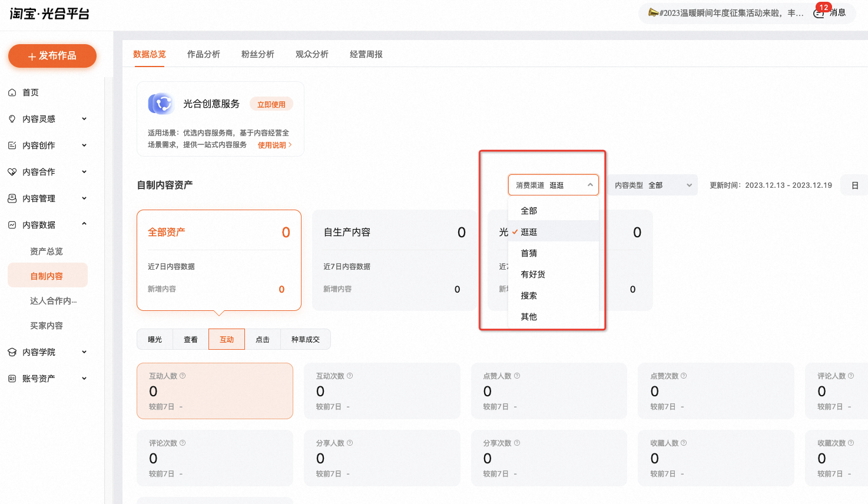The height and width of the screenshot is (504, 868).
Task: Click the help icon next to 分享人数
Action: tap(350, 443)
